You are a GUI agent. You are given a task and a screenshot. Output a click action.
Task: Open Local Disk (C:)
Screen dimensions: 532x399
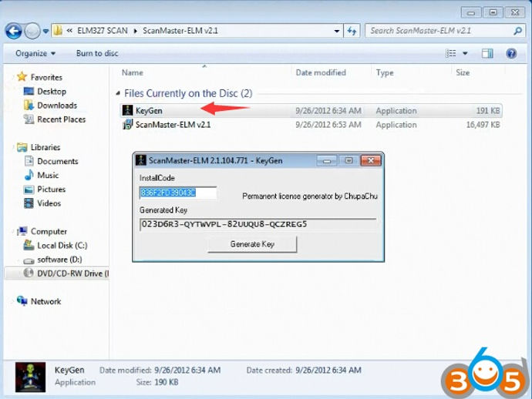[62, 246]
